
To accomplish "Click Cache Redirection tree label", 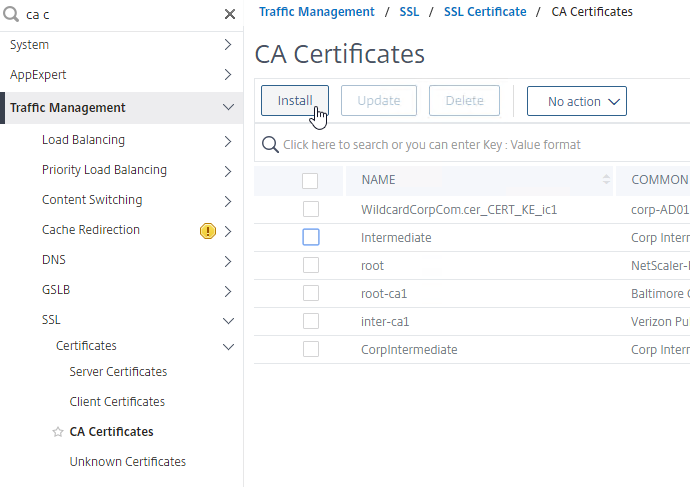I will [91, 230].
